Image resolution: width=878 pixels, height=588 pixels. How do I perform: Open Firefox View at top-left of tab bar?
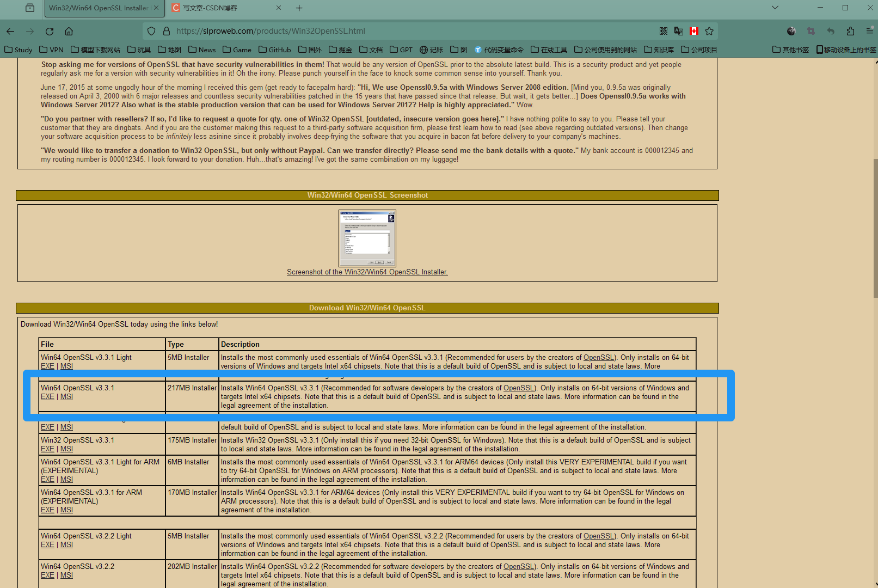point(30,8)
